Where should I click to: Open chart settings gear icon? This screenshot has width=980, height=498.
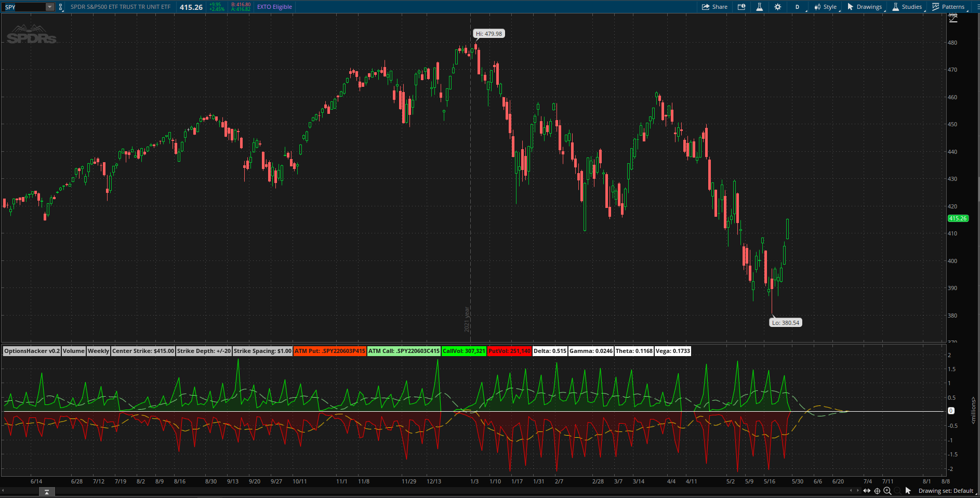(x=777, y=7)
